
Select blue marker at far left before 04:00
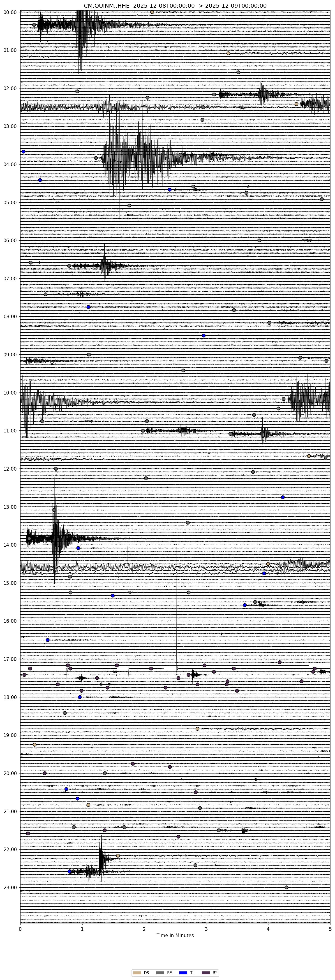23,151
